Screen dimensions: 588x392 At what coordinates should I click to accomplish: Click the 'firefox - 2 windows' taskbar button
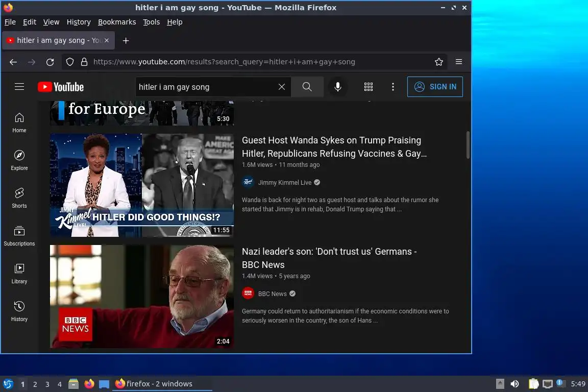[162, 384]
